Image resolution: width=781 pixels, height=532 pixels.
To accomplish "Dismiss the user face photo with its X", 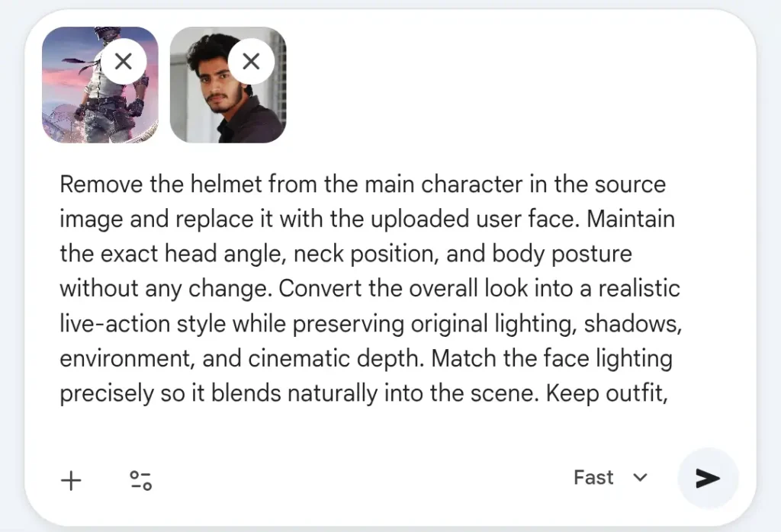I will click(251, 61).
